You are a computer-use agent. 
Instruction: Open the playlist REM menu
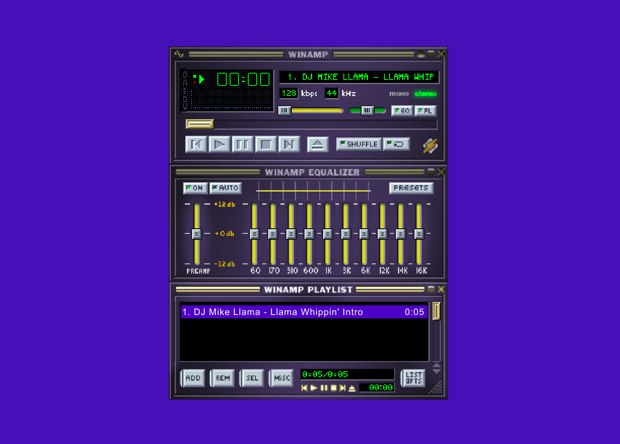click(x=223, y=378)
